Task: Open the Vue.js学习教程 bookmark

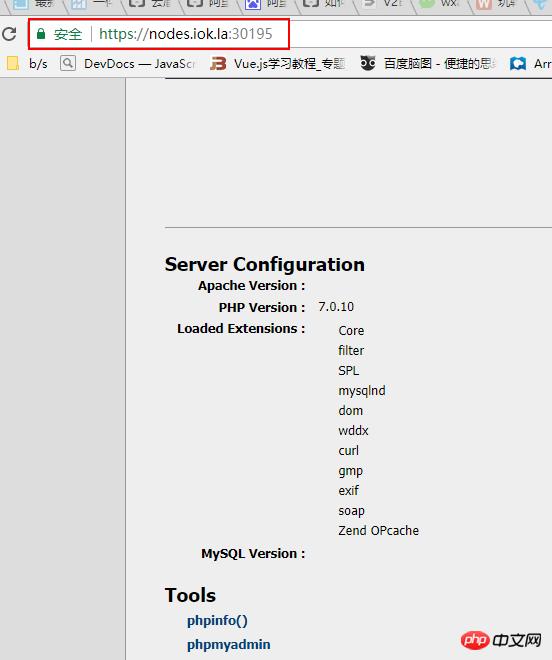Action: 290,64
